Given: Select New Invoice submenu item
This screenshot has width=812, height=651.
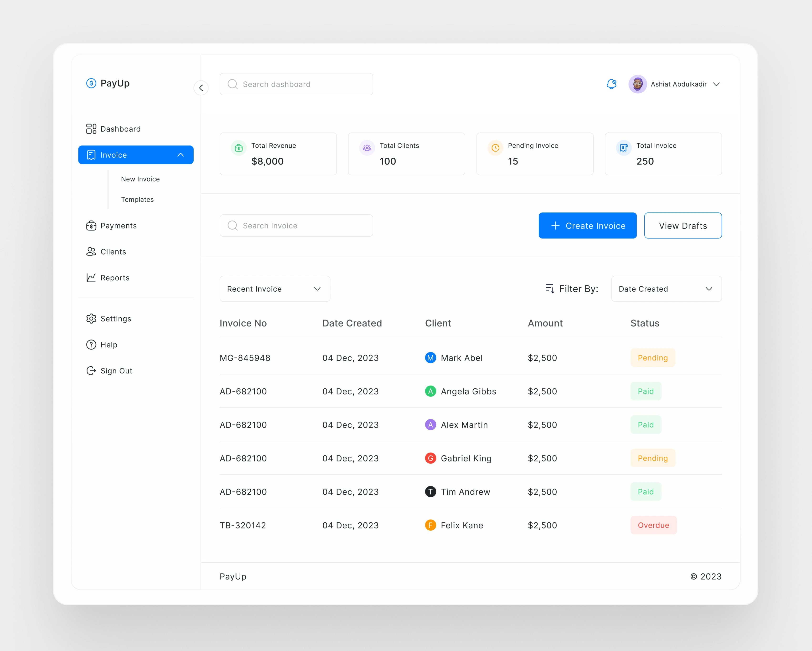Looking at the screenshot, I should click(140, 179).
